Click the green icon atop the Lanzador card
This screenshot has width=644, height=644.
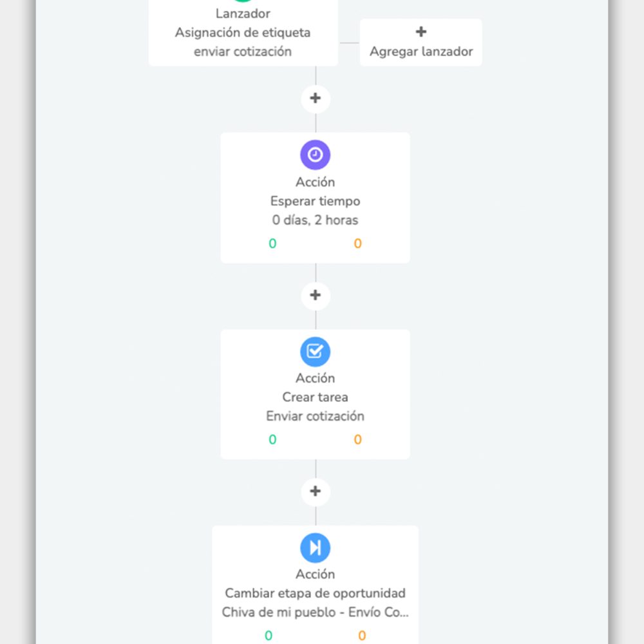243,2
